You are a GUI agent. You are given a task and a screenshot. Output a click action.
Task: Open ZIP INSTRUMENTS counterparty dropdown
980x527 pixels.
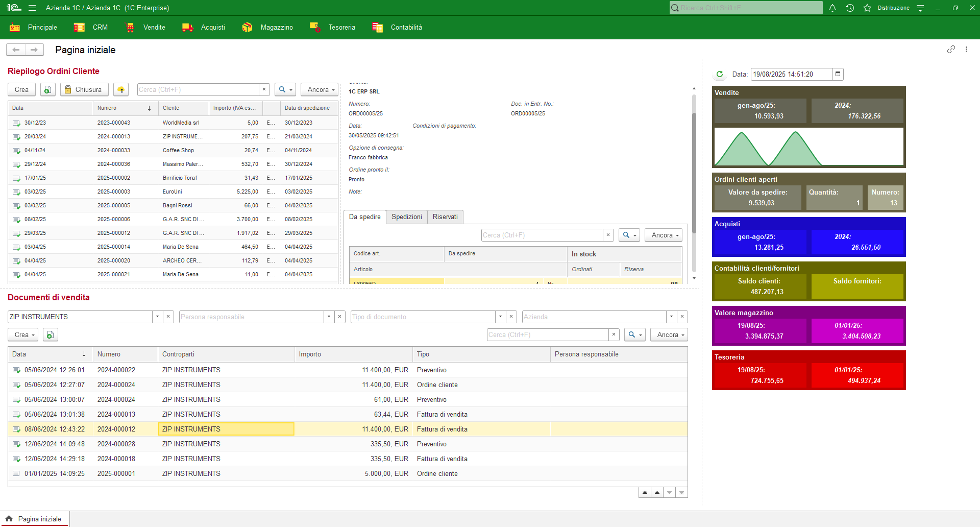point(157,317)
